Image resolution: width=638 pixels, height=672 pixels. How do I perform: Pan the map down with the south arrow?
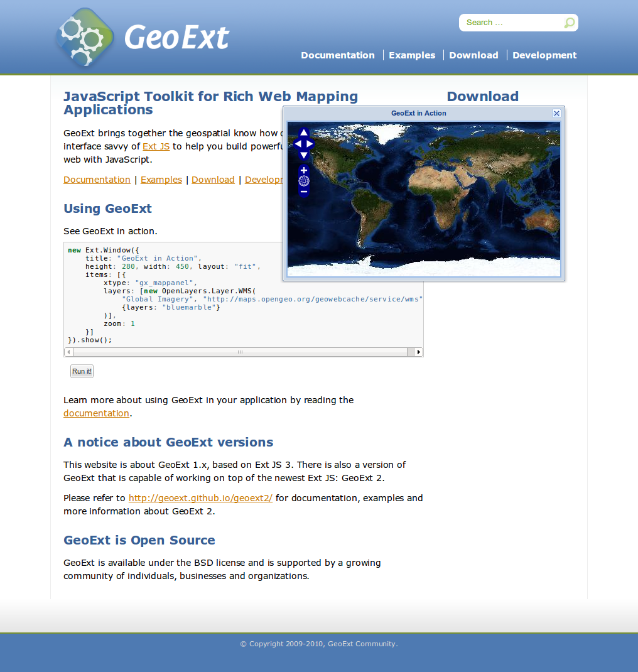pyautogui.click(x=304, y=155)
